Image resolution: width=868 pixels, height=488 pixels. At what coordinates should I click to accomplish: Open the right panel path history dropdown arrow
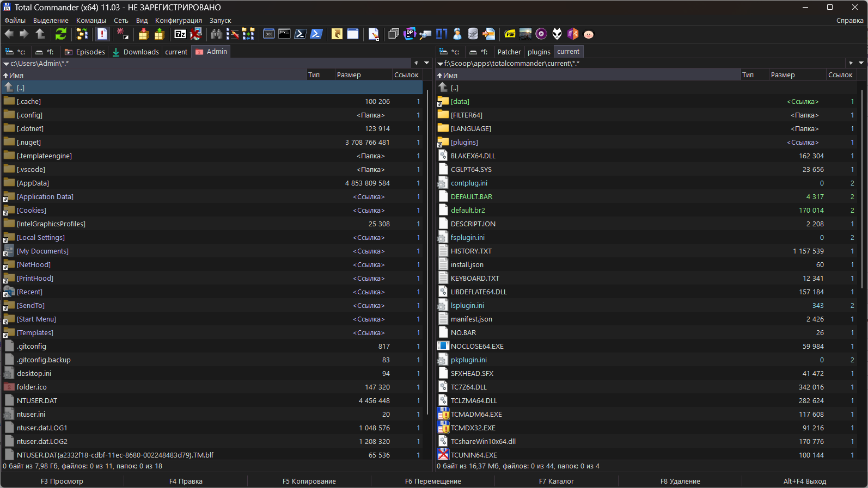[x=861, y=63]
